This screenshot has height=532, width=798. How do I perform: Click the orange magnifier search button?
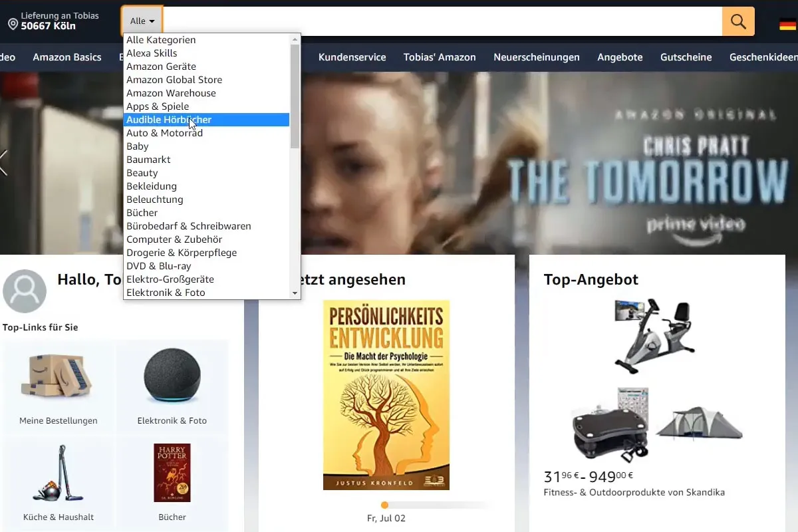[x=738, y=21]
